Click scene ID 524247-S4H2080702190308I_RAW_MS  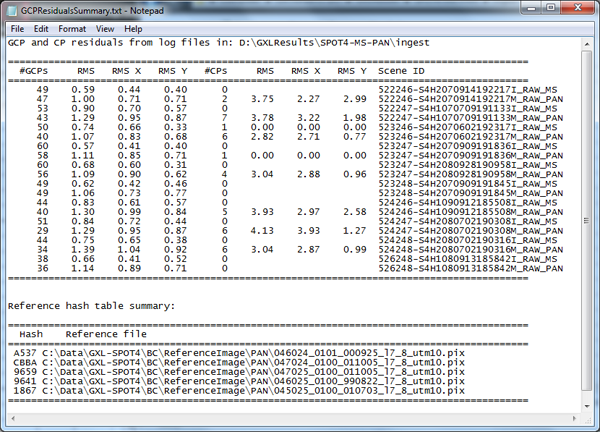click(468, 222)
